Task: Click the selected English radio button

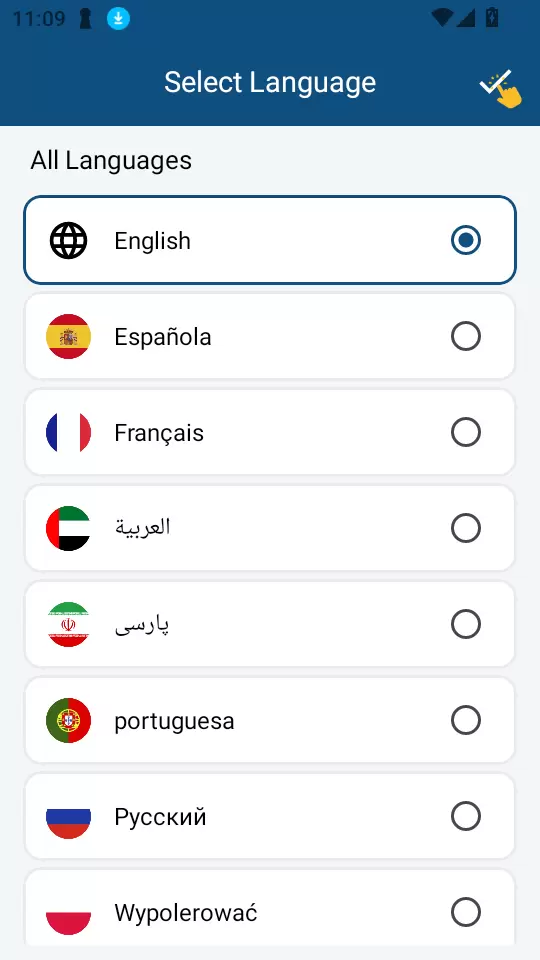Action: coord(466,241)
